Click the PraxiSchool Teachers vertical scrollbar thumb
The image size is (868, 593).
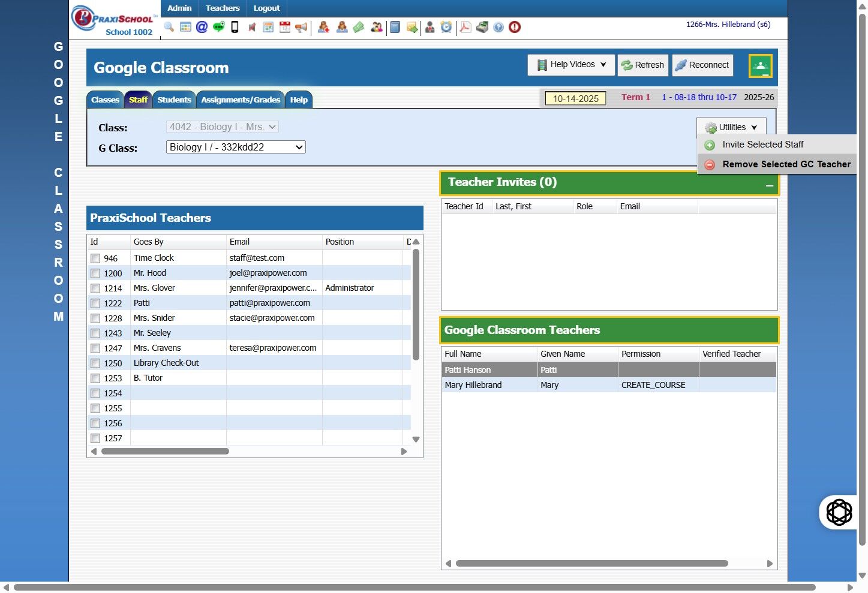[x=416, y=305]
